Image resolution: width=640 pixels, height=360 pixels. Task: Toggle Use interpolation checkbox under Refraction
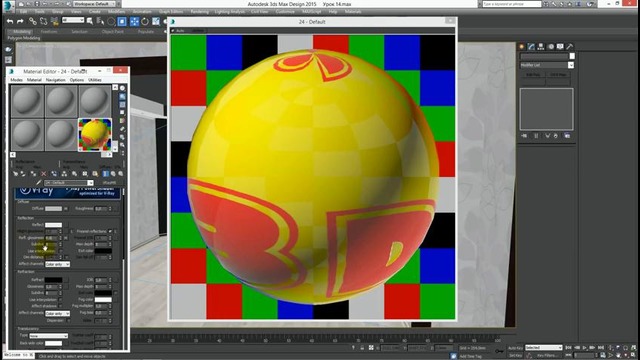60,300
